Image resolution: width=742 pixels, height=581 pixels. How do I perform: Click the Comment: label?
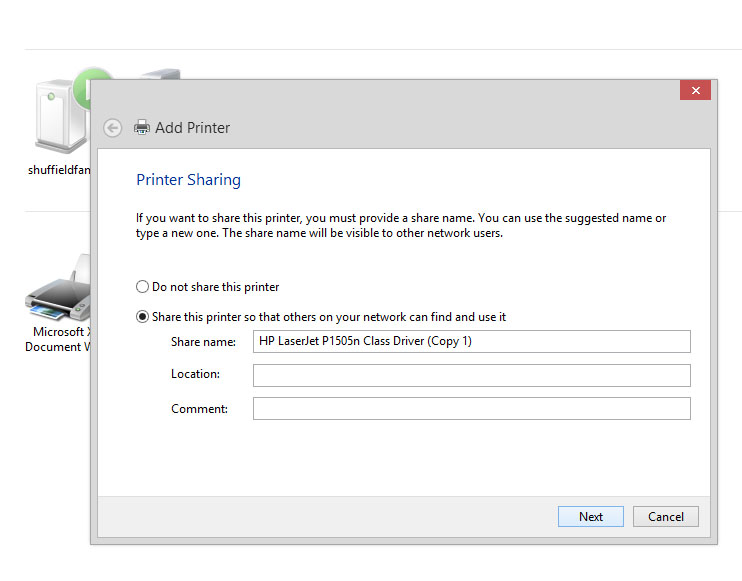tap(199, 409)
